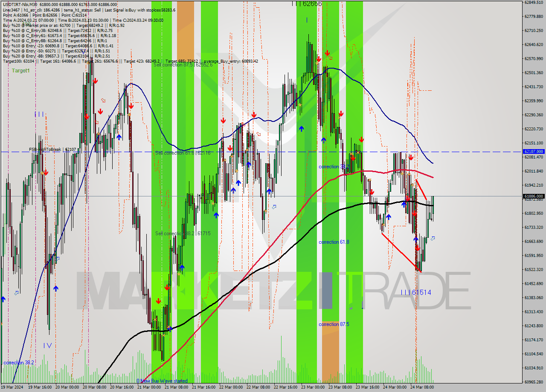Click the '23 Mar 00:00' time axis label
The height and width of the screenshot is (392, 546).
point(313,387)
